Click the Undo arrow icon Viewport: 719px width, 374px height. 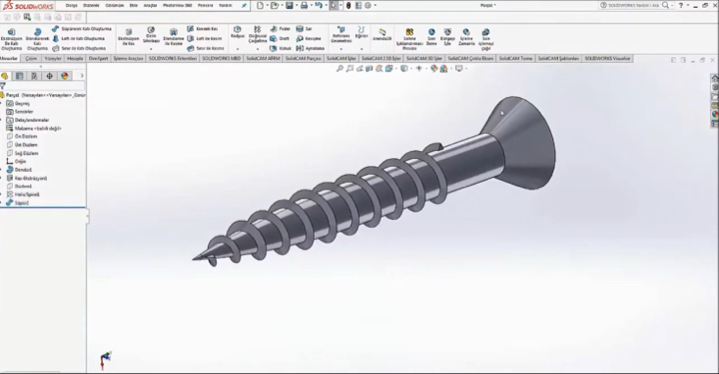[x=319, y=6]
